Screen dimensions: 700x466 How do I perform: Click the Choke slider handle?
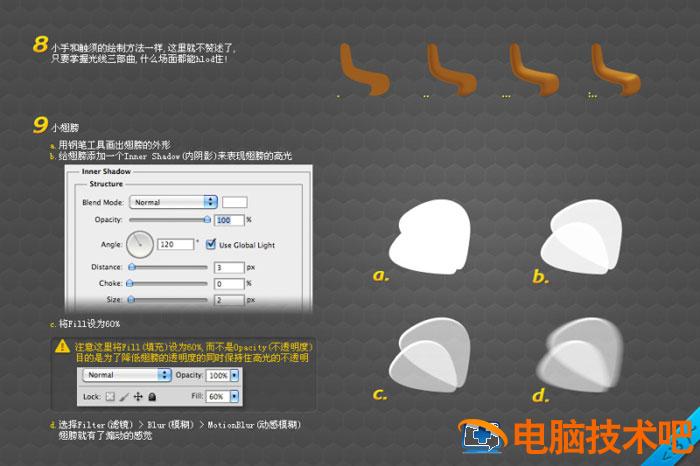[x=129, y=283]
